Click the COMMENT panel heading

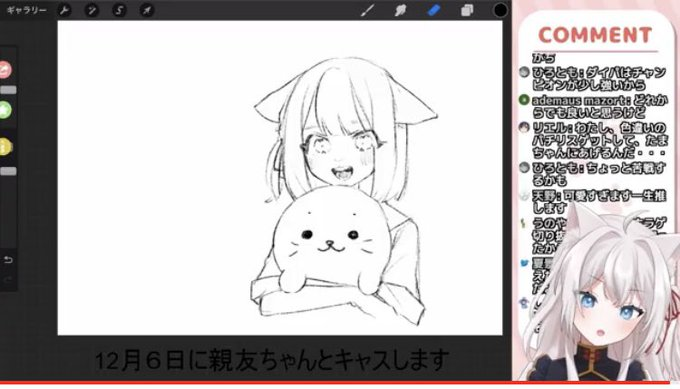point(595,35)
